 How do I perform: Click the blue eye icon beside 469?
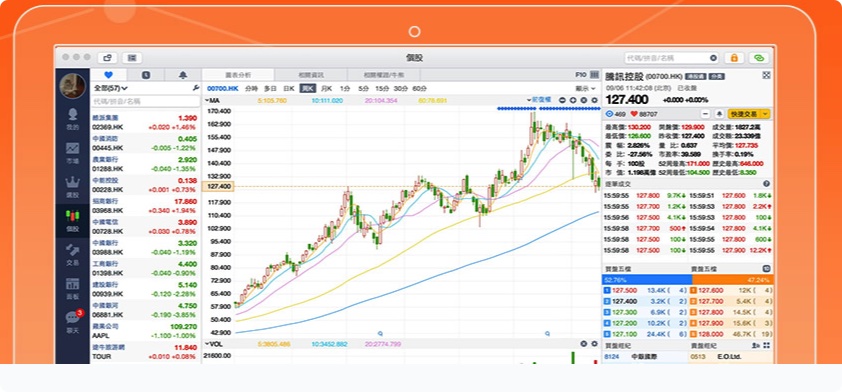pyautogui.click(x=609, y=114)
